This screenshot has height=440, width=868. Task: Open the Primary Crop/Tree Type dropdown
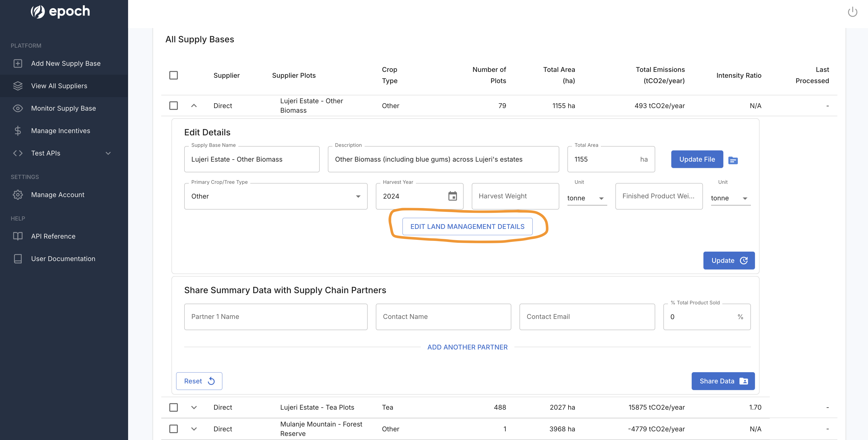[x=275, y=196]
